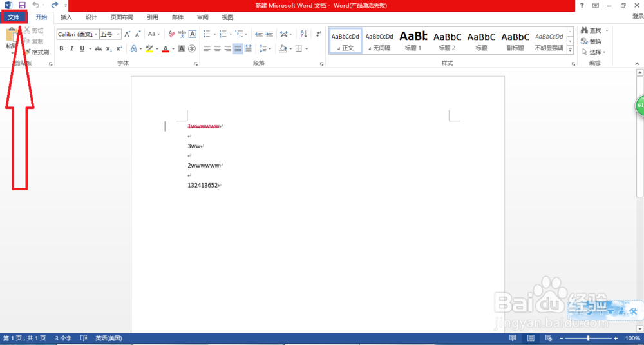Click the language indicator 英语(美国)
The width and height of the screenshot is (644, 345).
pyautogui.click(x=108, y=339)
